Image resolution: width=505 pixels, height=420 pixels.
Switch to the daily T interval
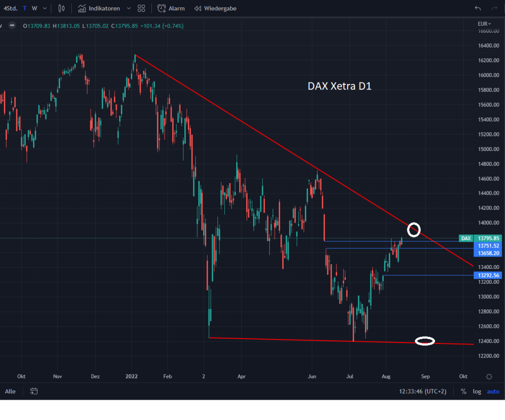(x=25, y=8)
